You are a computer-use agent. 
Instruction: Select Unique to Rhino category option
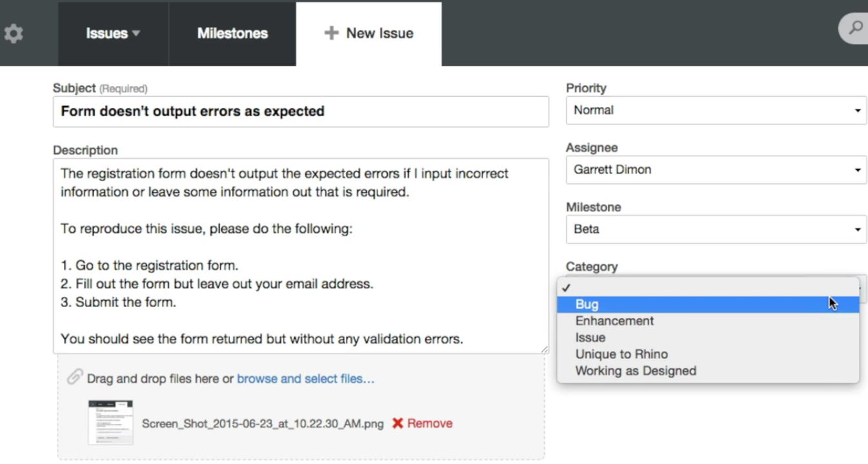coord(621,354)
